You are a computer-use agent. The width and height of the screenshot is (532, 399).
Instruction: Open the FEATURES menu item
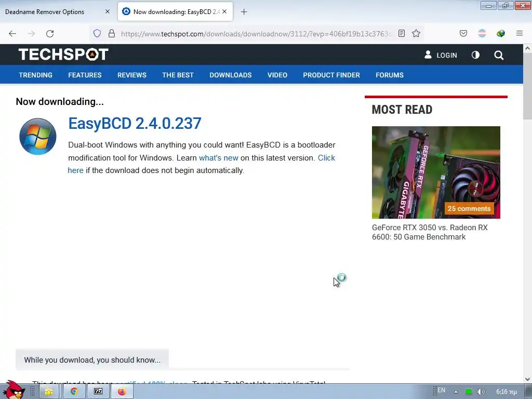click(85, 75)
